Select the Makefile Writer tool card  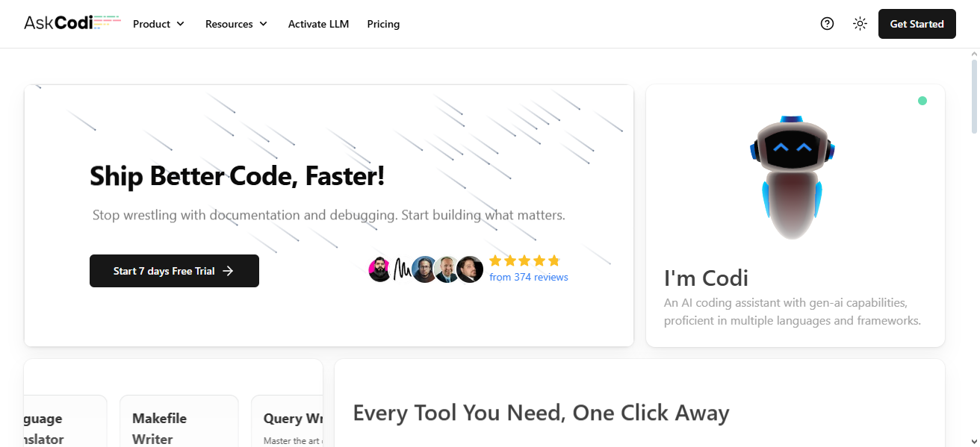(x=179, y=421)
